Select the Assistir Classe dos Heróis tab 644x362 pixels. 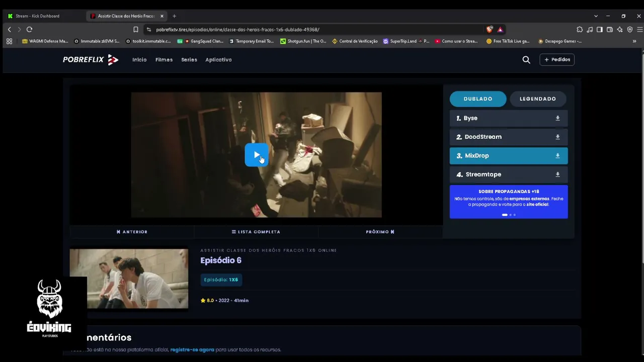tap(126, 16)
